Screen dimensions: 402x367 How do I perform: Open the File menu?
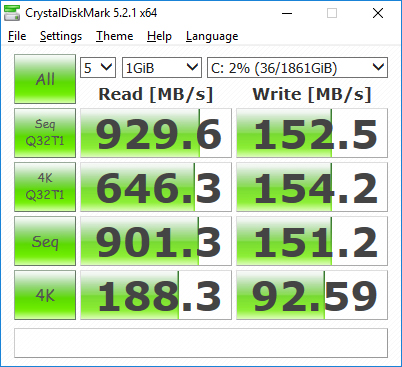(17, 36)
